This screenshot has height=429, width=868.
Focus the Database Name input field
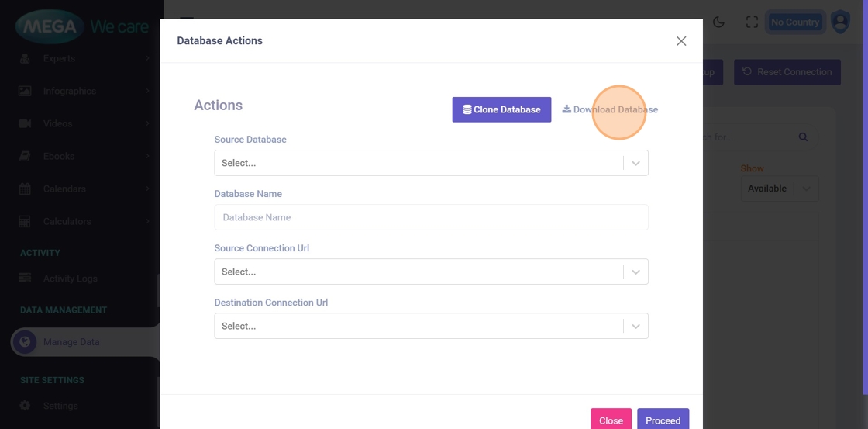pyautogui.click(x=431, y=217)
